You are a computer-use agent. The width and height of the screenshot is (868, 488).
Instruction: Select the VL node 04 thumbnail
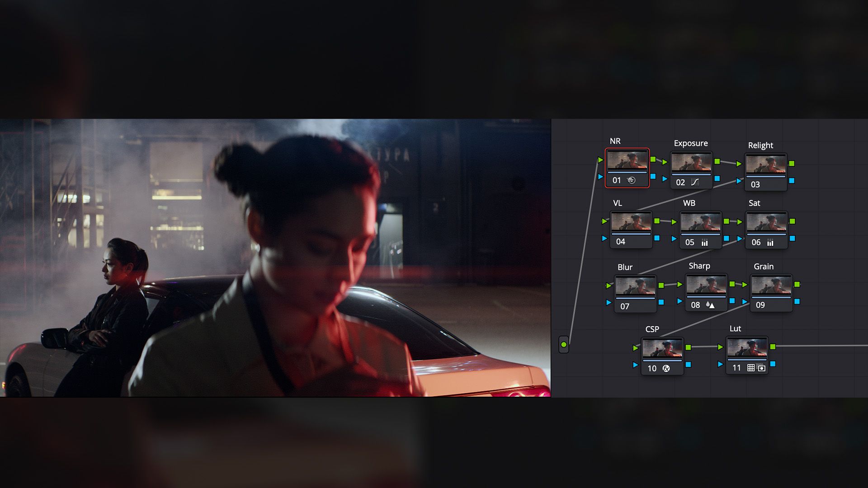631,222
